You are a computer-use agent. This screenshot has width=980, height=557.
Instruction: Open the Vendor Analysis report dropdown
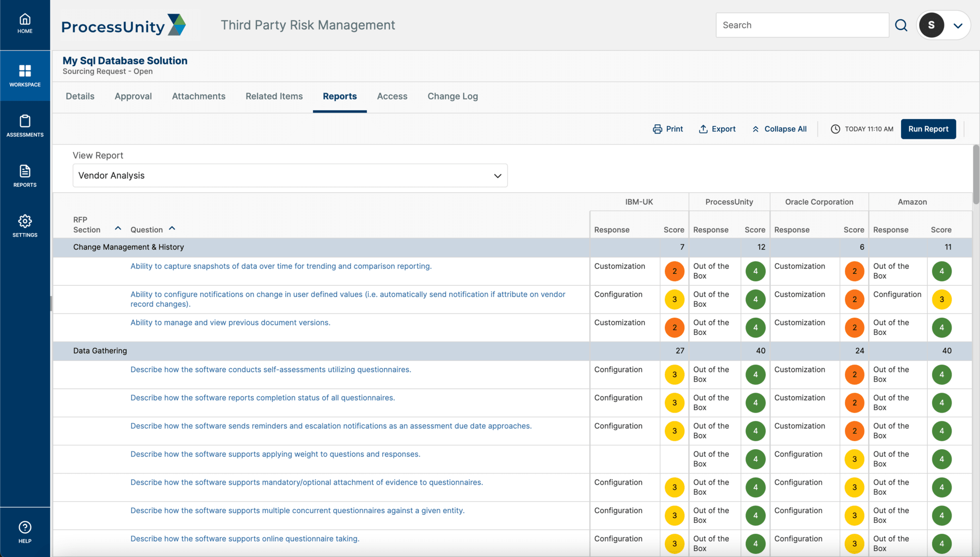[x=290, y=175]
